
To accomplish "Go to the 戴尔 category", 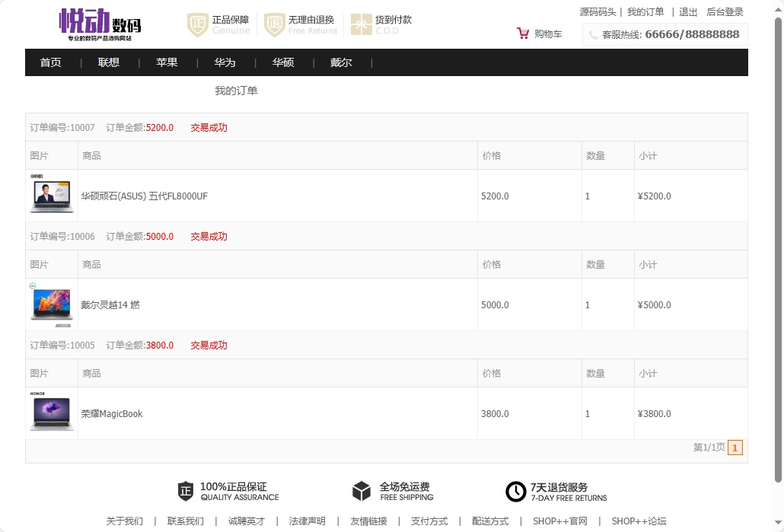I will tap(341, 62).
